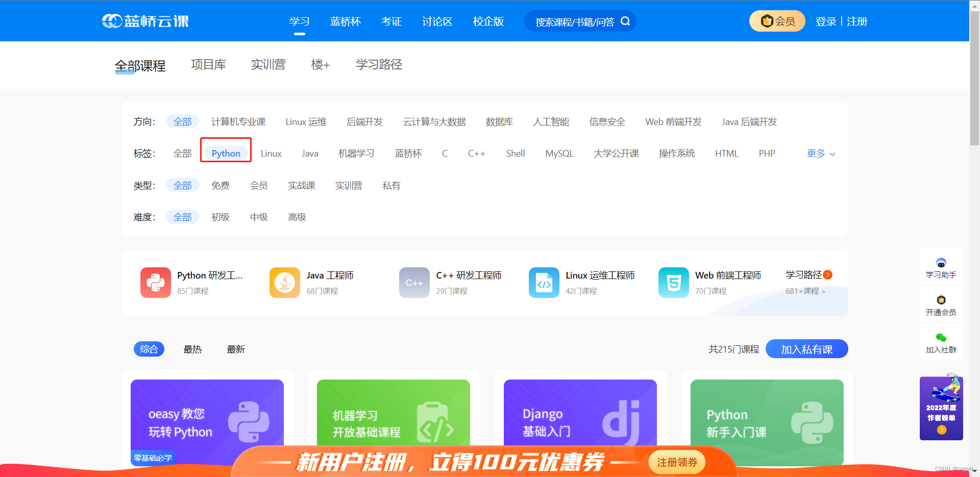The image size is (980, 477).
Task: Sort courses by 最新
Action: [x=236, y=349]
